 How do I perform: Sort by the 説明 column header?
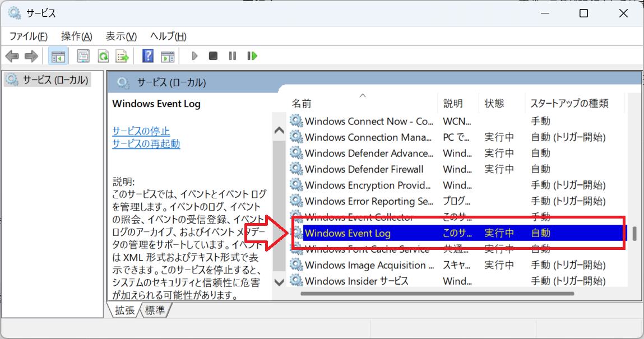tap(458, 103)
